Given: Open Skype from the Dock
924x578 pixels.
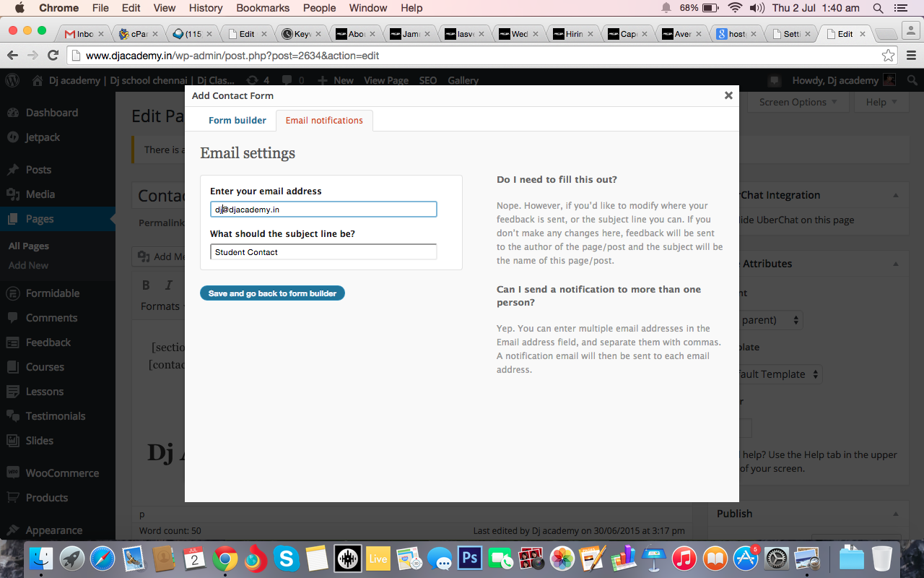Looking at the screenshot, I should click(x=287, y=558).
